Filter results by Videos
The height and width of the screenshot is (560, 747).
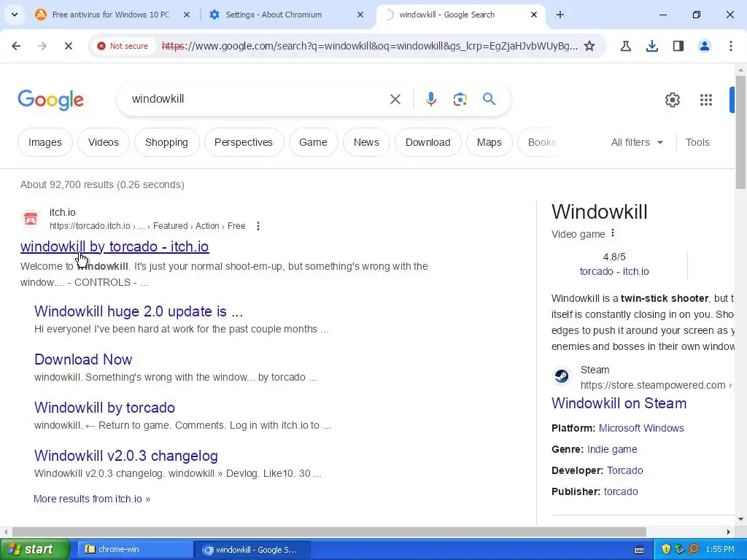point(104,142)
